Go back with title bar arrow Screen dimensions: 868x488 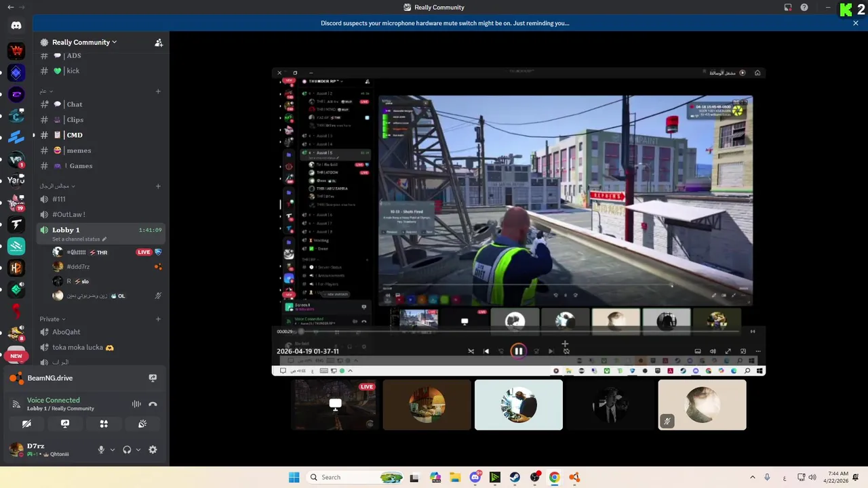[x=10, y=7]
